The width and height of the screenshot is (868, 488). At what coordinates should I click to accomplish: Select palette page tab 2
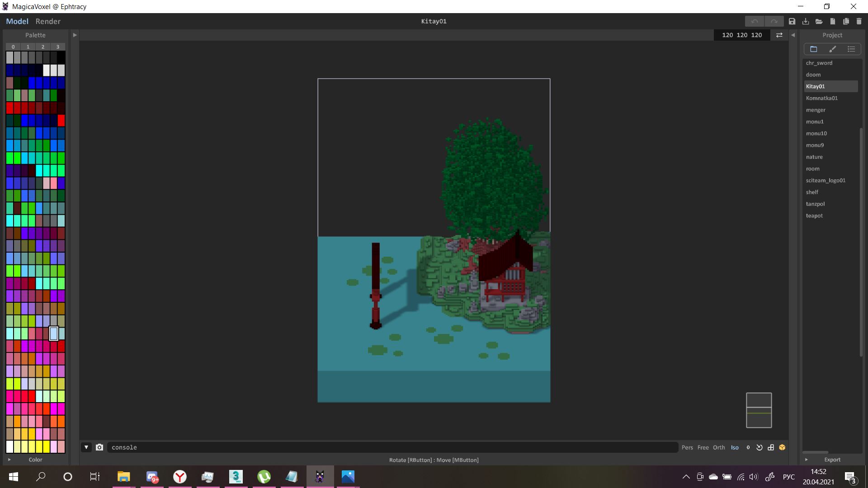[x=43, y=47]
